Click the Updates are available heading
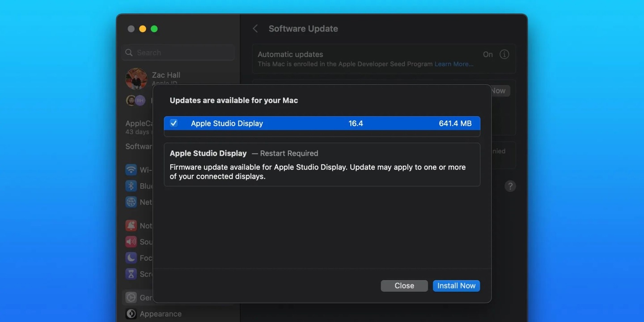Image resolution: width=644 pixels, height=322 pixels. coord(234,101)
